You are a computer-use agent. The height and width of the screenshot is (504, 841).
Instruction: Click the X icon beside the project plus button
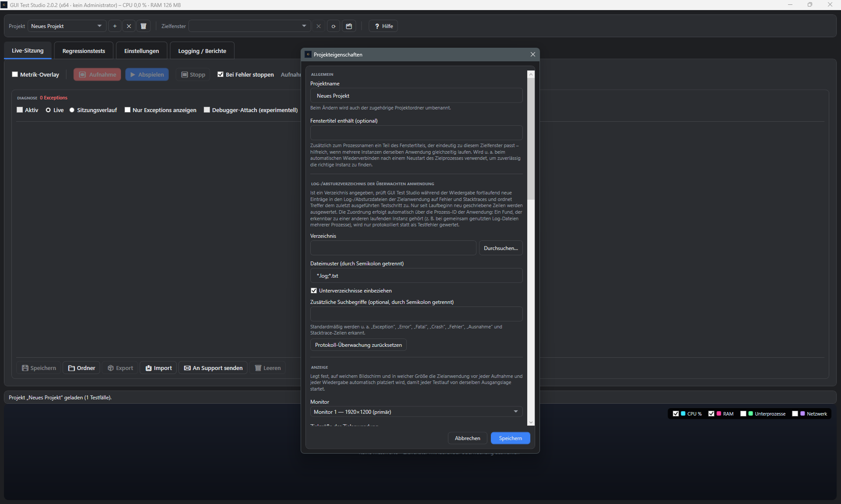click(x=129, y=26)
